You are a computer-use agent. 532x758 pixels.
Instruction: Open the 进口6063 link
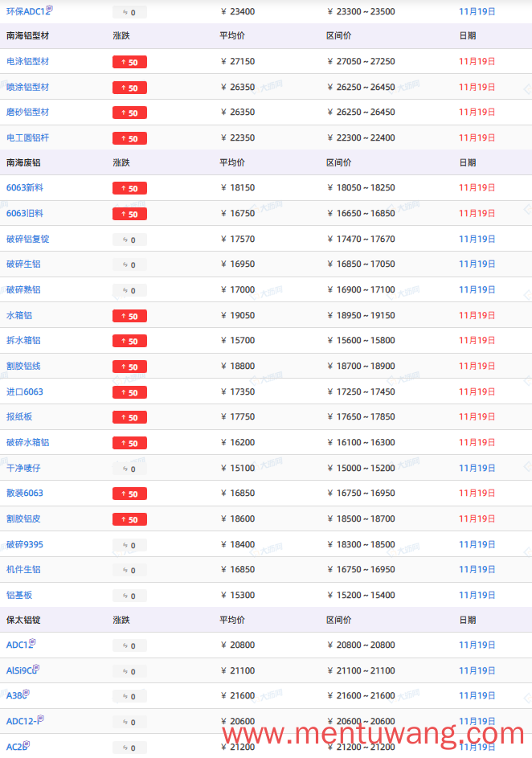25,391
